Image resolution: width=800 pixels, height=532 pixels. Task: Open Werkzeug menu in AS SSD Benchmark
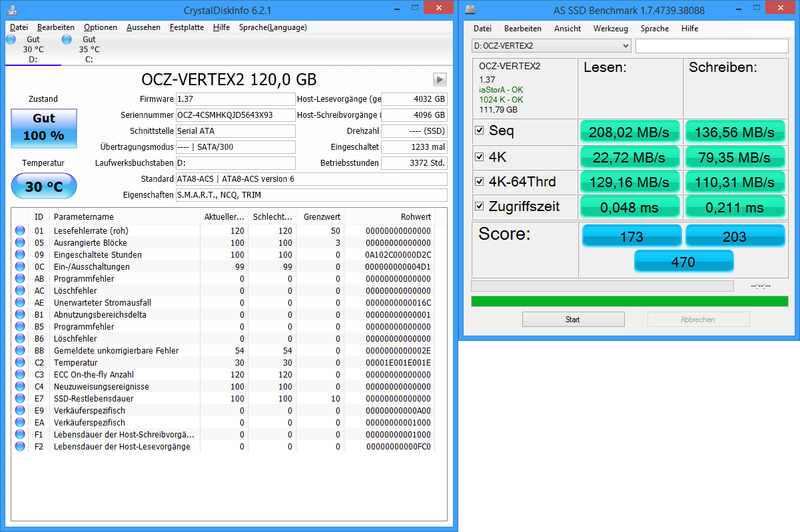[x=611, y=29]
